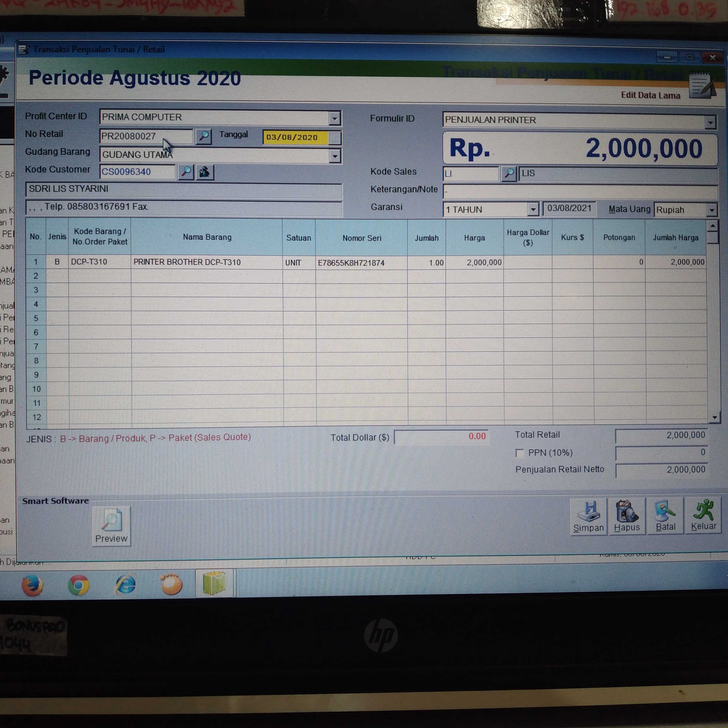Click the Kode Sales search magnifier icon
The image size is (728, 728).
click(x=509, y=173)
